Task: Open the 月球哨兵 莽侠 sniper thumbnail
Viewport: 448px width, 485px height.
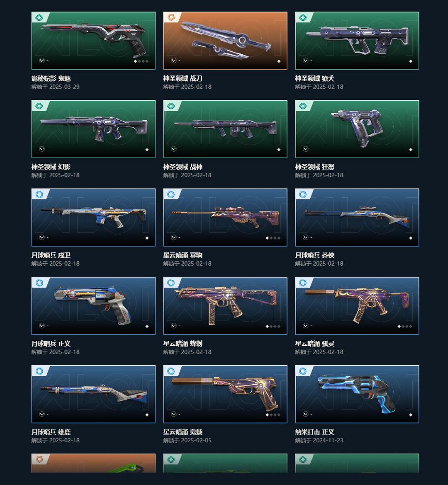Action: pyautogui.click(x=357, y=218)
